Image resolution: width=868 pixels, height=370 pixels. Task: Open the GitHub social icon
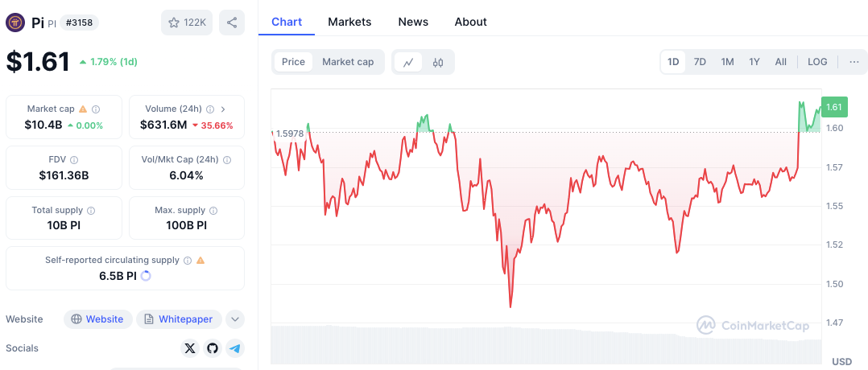tap(213, 348)
